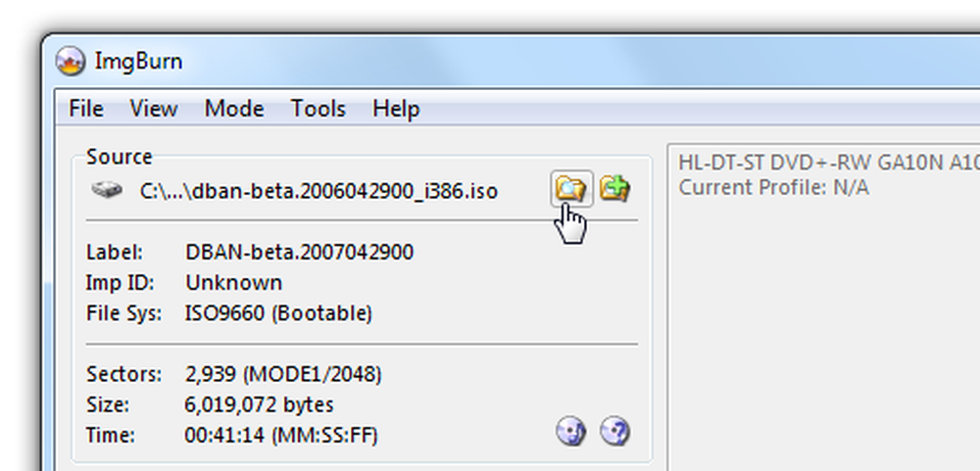Click the Sectors: field name
The image size is (980, 471).
tap(123, 374)
